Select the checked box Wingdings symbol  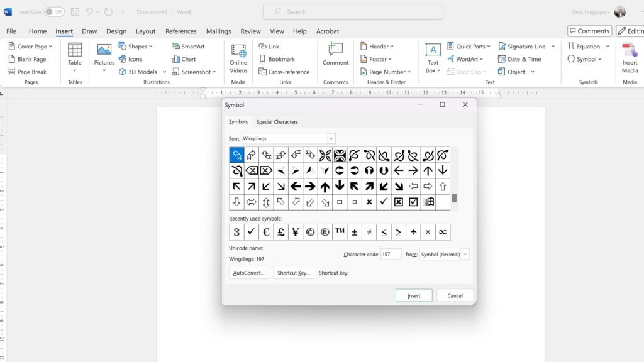click(413, 202)
